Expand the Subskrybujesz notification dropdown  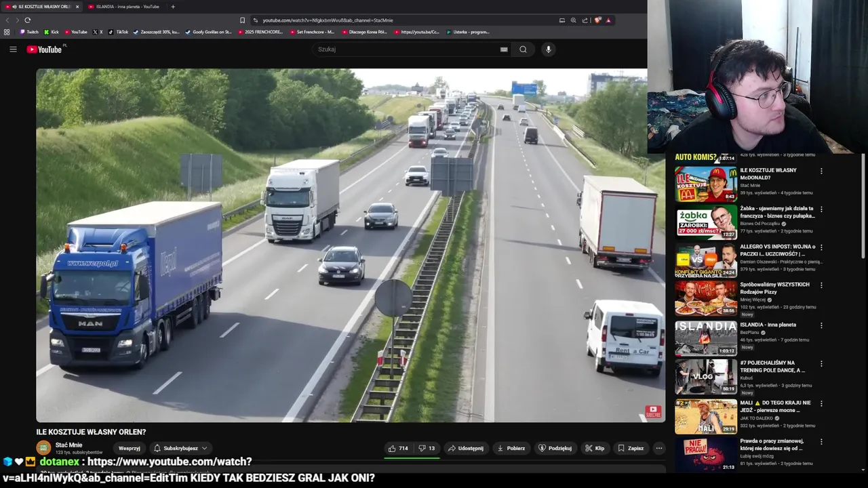coord(180,448)
